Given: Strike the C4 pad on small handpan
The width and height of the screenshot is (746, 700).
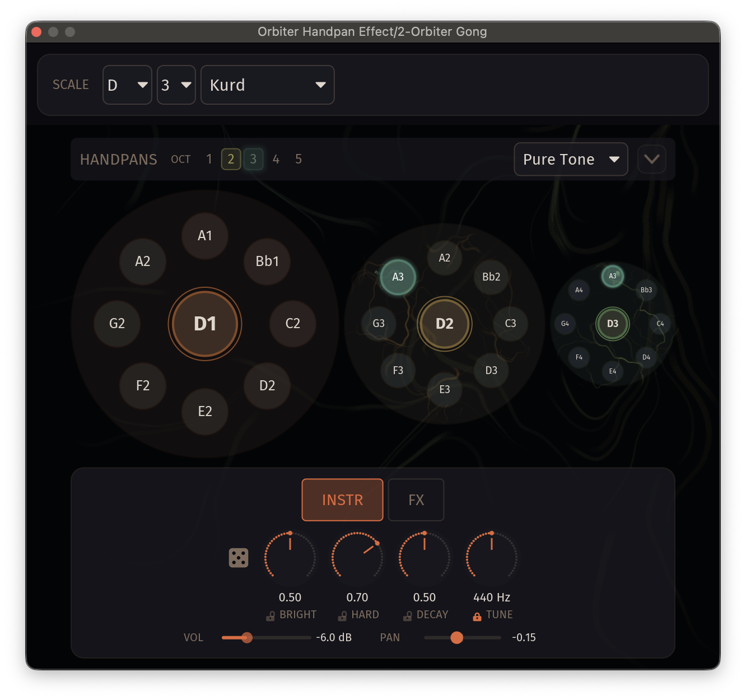Looking at the screenshot, I should point(660,324).
